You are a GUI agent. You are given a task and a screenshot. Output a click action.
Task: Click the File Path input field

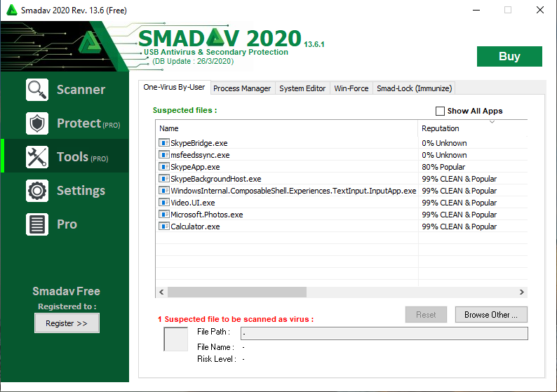click(x=384, y=333)
